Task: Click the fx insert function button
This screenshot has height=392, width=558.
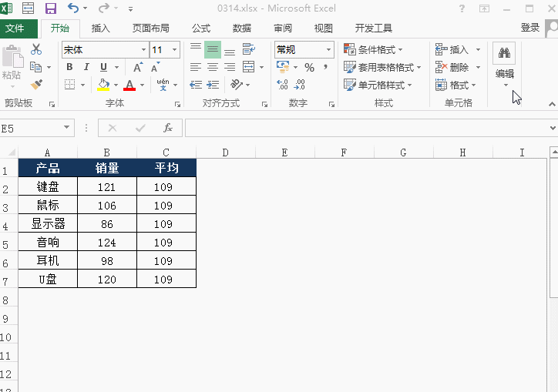Action: coord(167,128)
